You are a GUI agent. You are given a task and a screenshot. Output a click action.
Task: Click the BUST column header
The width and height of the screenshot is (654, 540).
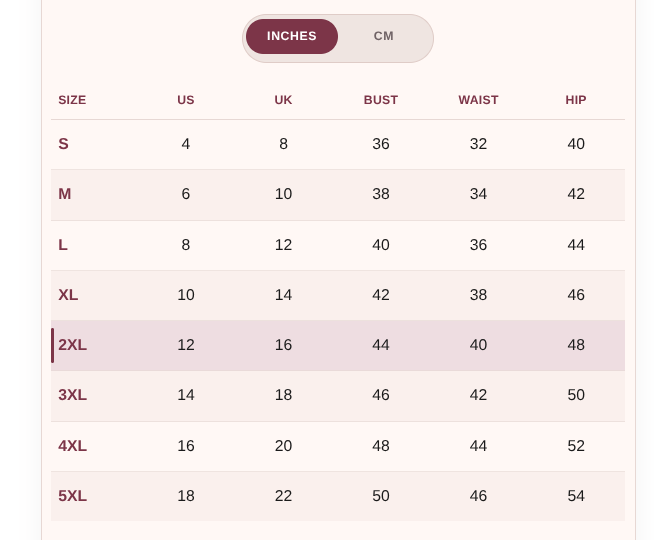tap(381, 100)
